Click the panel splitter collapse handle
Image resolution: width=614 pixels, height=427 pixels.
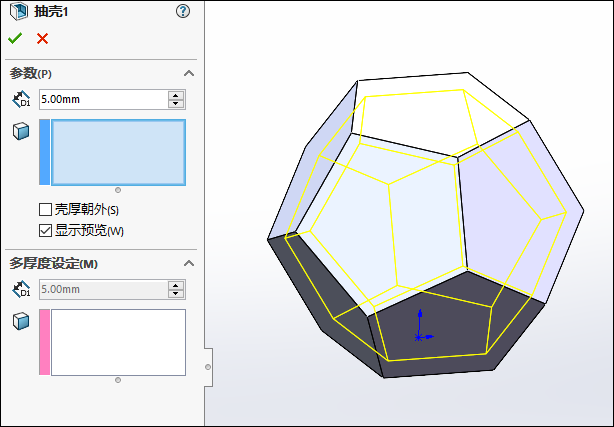(x=208, y=367)
